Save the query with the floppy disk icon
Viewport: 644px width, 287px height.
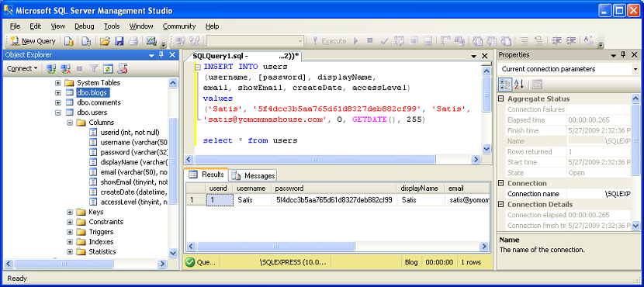point(119,41)
